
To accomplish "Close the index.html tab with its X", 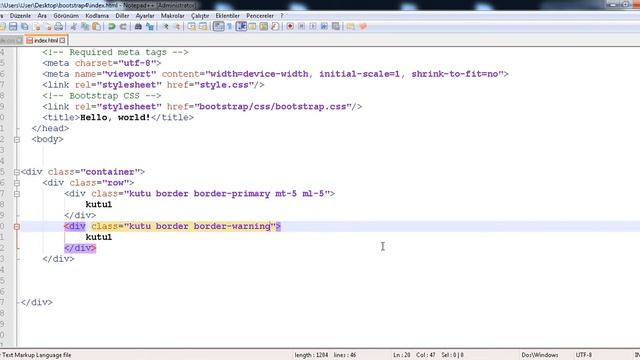I will [62, 40].
